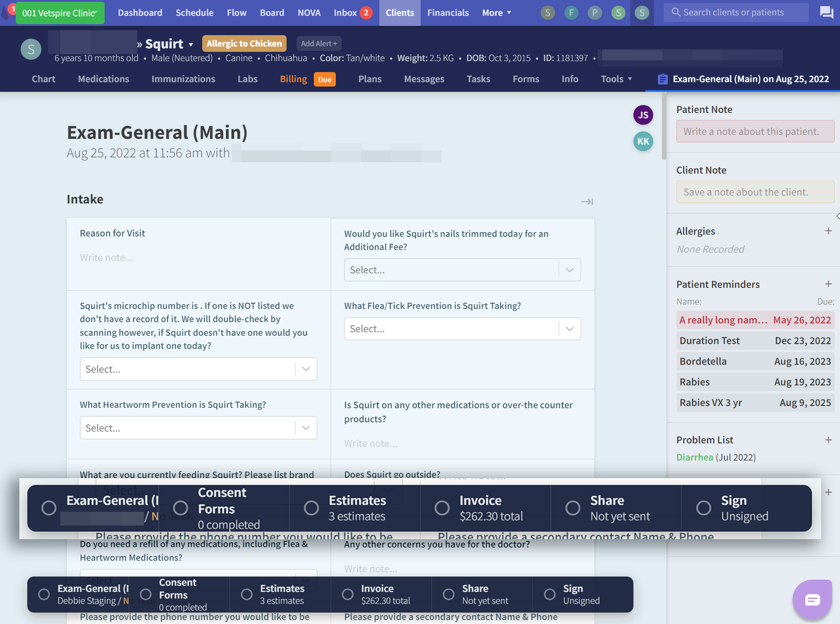Open the chat messages icon in top bar
Screen dimensions: 840x624
pyautogui.click(x=826, y=12)
